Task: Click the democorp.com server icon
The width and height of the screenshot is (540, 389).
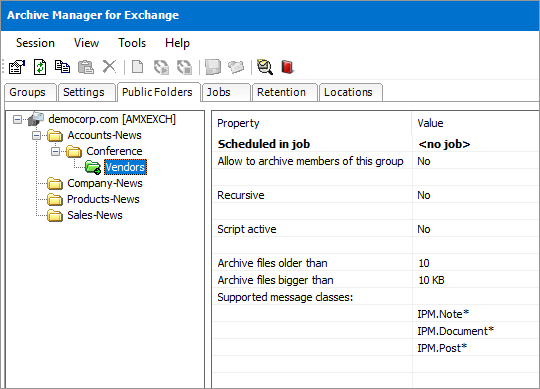Action: [x=35, y=119]
